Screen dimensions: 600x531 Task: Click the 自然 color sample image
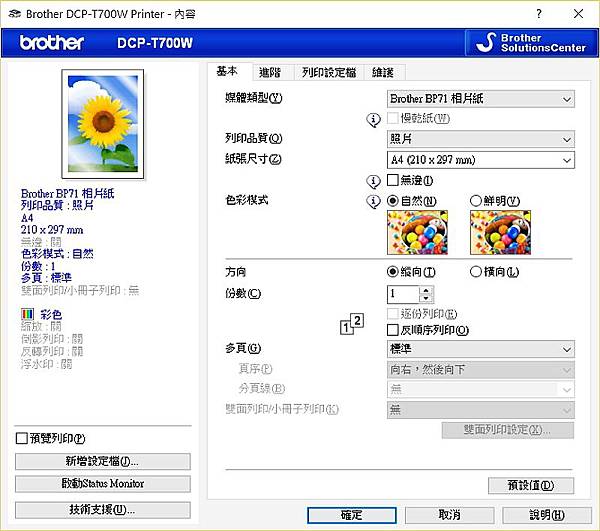(417, 232)
